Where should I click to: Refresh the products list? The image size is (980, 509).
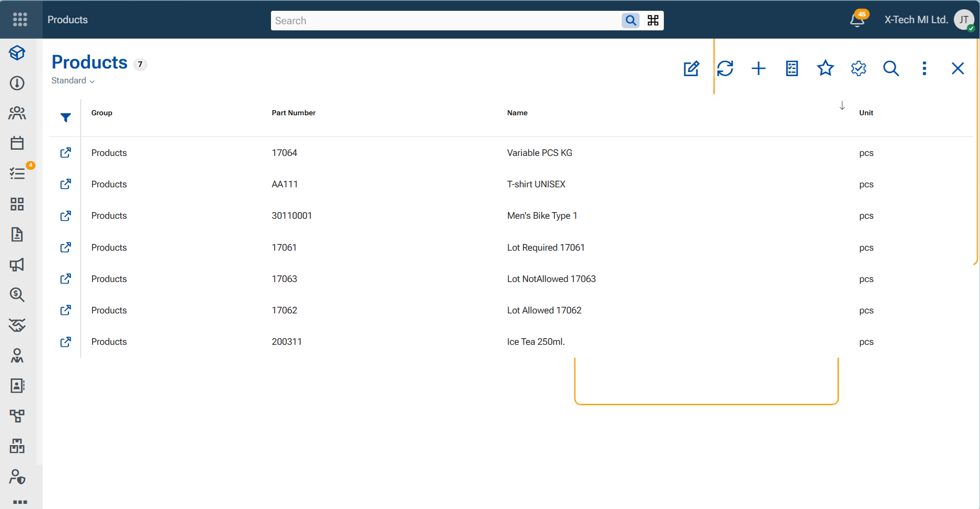(725, 68)
